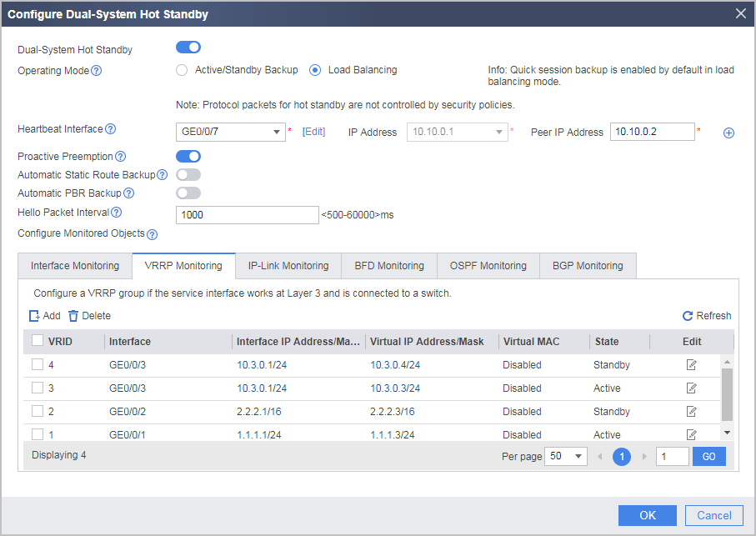
Task: Click the Refresh icon above the VRRP table
Action: point(688,316)
